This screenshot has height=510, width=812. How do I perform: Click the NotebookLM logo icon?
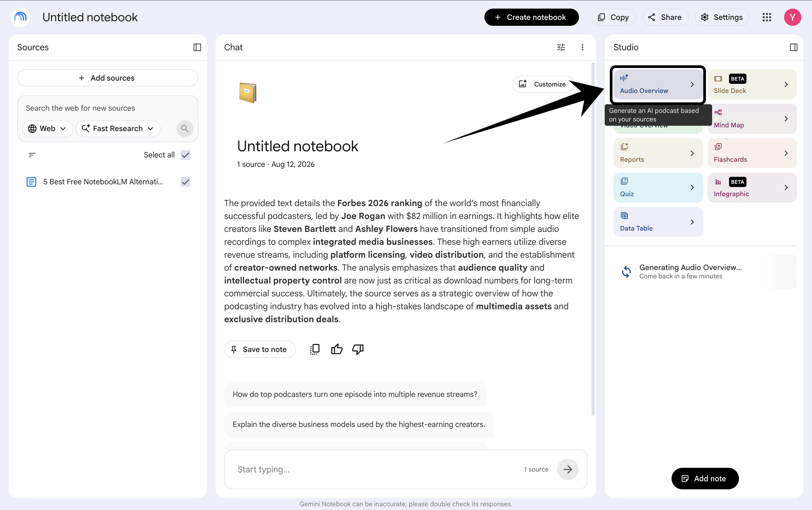coord(21,17)
